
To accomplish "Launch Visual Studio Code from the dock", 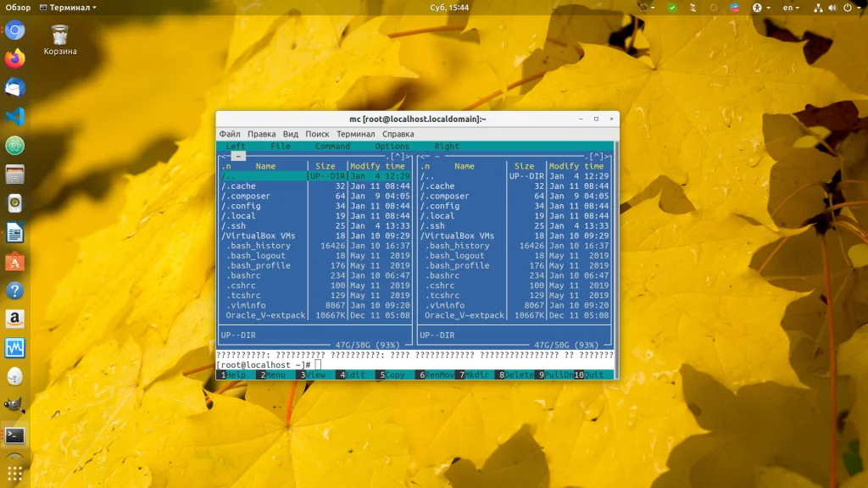I will 14,117.
